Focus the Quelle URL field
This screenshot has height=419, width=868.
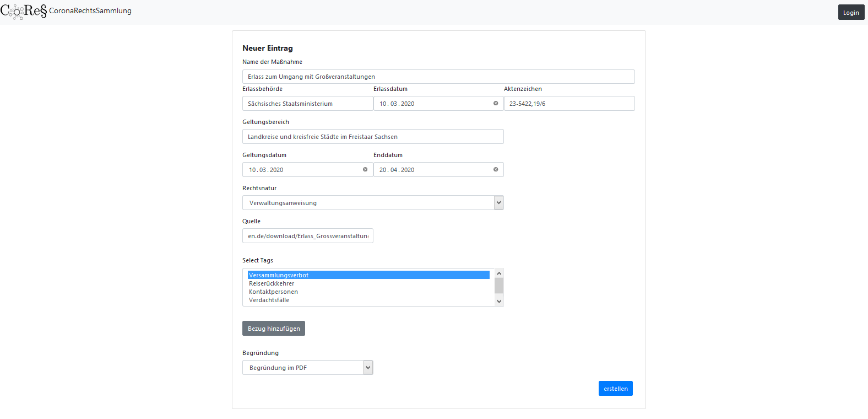point(308,236)
